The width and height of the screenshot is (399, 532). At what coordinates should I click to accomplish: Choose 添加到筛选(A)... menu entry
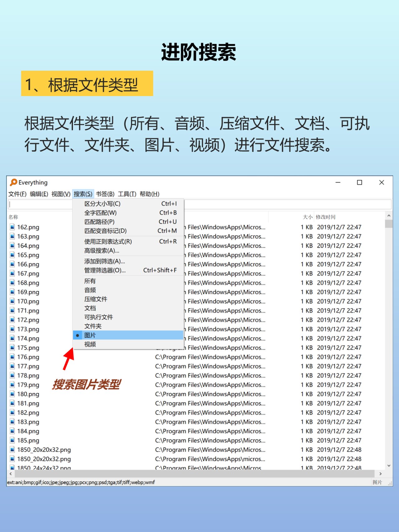point(128,261)
